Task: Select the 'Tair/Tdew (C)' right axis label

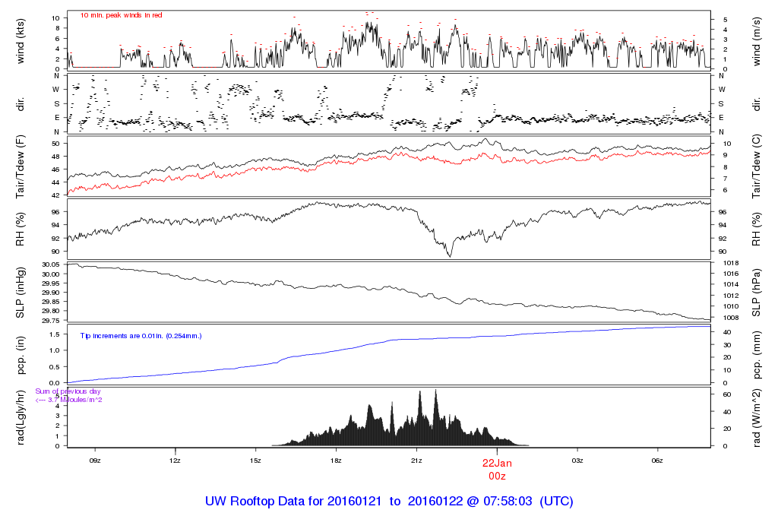Action: tap(756, 166)
